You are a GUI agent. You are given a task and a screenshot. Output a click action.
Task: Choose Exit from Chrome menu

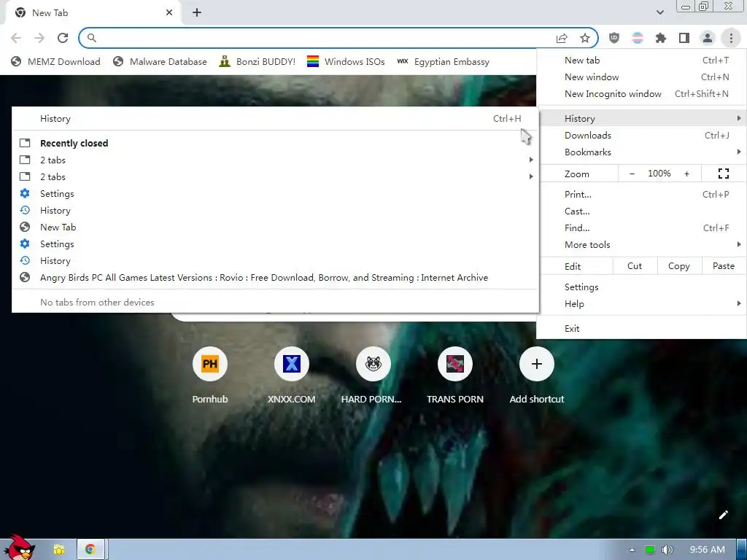pyautogui.click(x=641, y=329)
